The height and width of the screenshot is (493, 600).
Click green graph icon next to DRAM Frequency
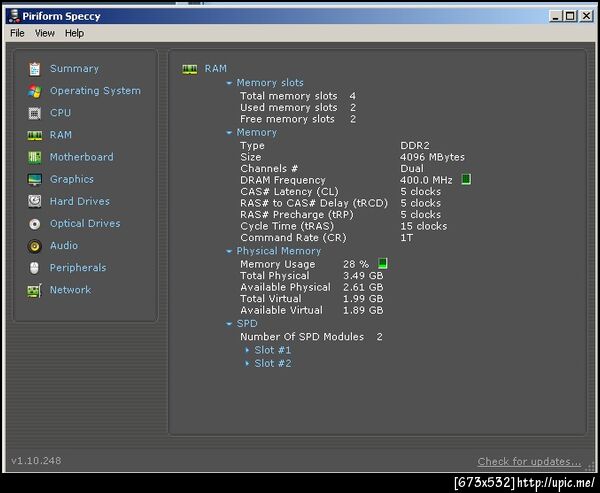466,179
